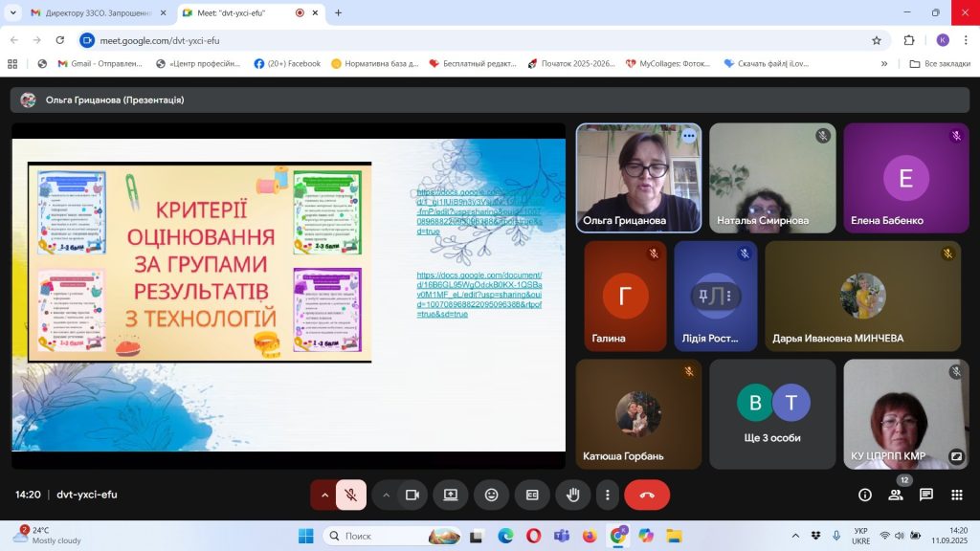Open the chat with everyone icon
Image resolution: width=980 pixels, height=551 pixels.
point(926,495)
